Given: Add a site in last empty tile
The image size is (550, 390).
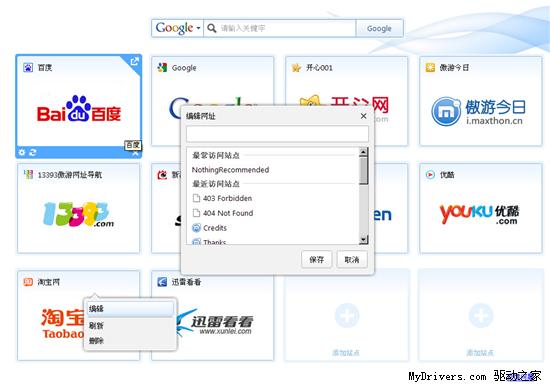Looking at the screenshot, I should click(x=481, y=315).
